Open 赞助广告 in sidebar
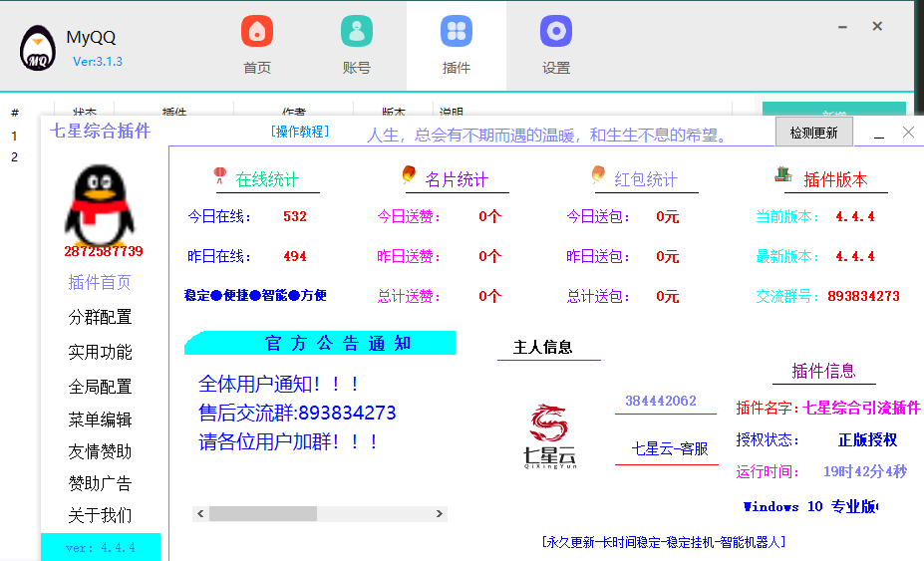The image size is (924, 561). tap(100, 483)
